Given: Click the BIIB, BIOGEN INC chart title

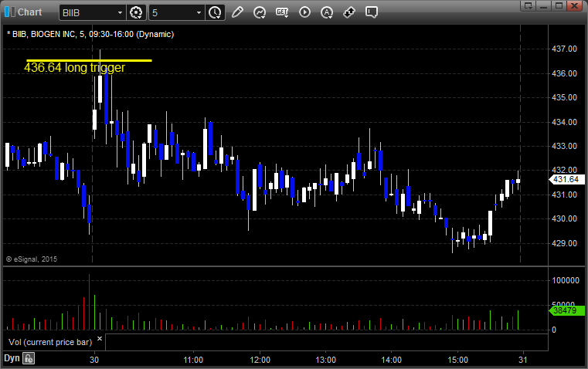Looking at the screenshot, I should click(x=90, y=34).
